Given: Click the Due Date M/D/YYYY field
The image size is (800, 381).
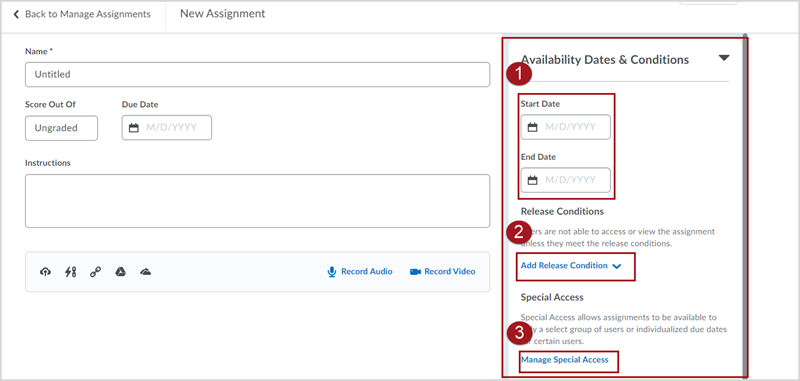Looking at the screenshot, I should click(x=166, y=128).
